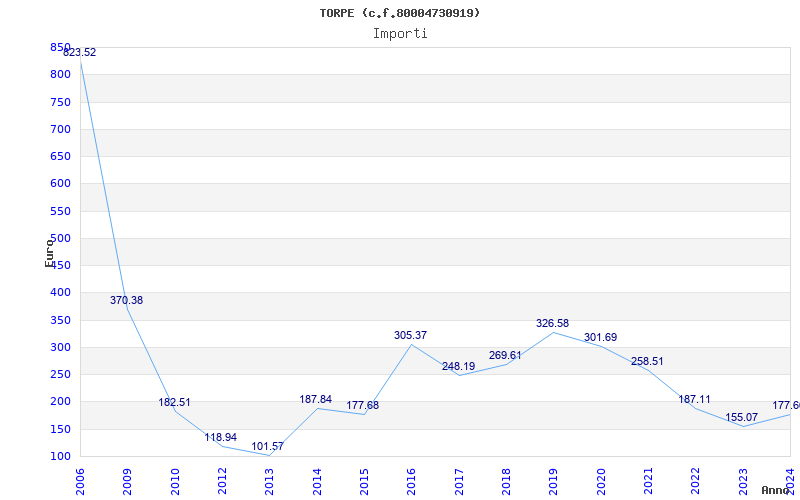Image resolution: width=800 pixels, height=500 pixels.
Task: Select the Importi subtitle text
Action: pyautogui.click(x=400, y=34)
